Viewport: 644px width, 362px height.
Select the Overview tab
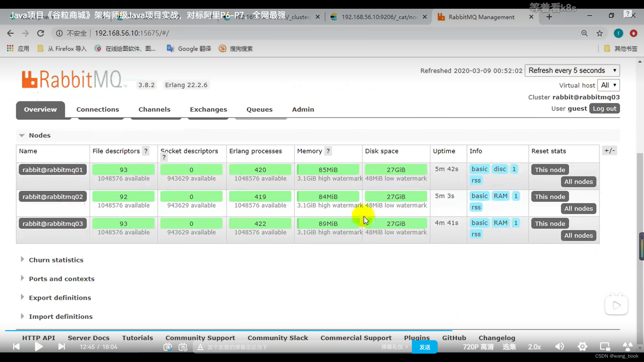(40, 110)
